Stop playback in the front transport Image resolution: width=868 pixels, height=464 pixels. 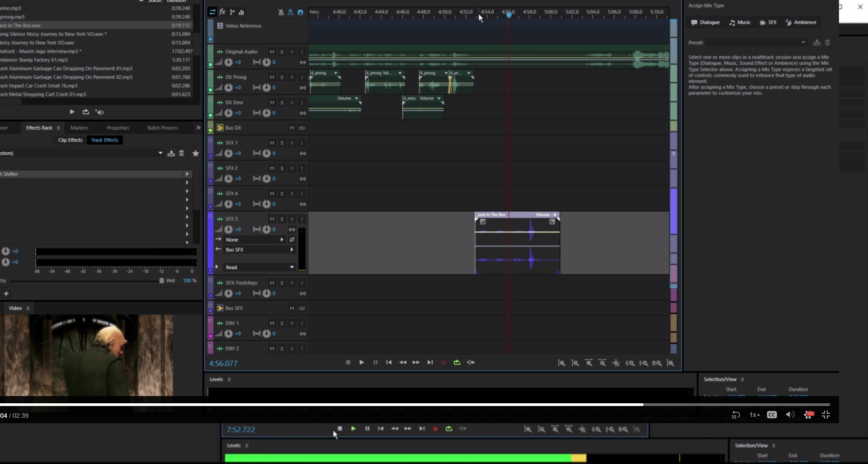(x=348, y=362)
